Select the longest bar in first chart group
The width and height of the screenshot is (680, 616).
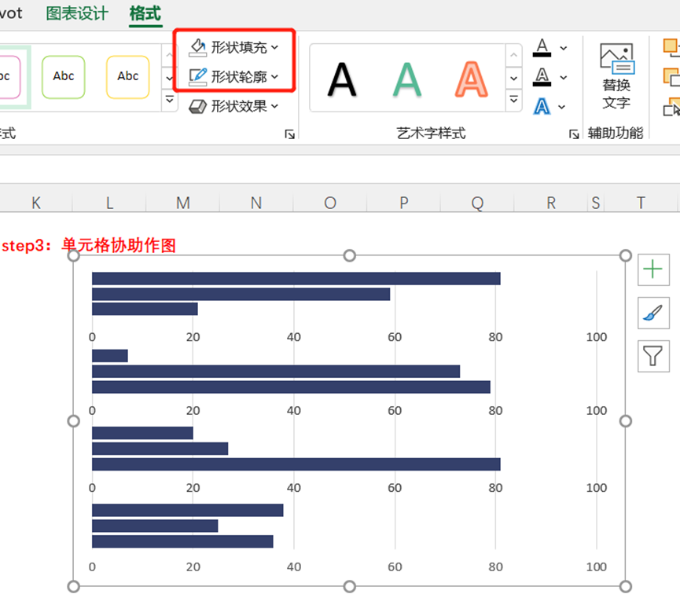pos(296,279)
